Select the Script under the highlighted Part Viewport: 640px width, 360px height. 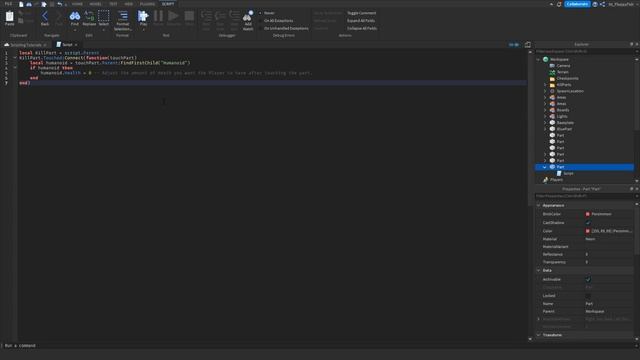[x=568, y=173]
